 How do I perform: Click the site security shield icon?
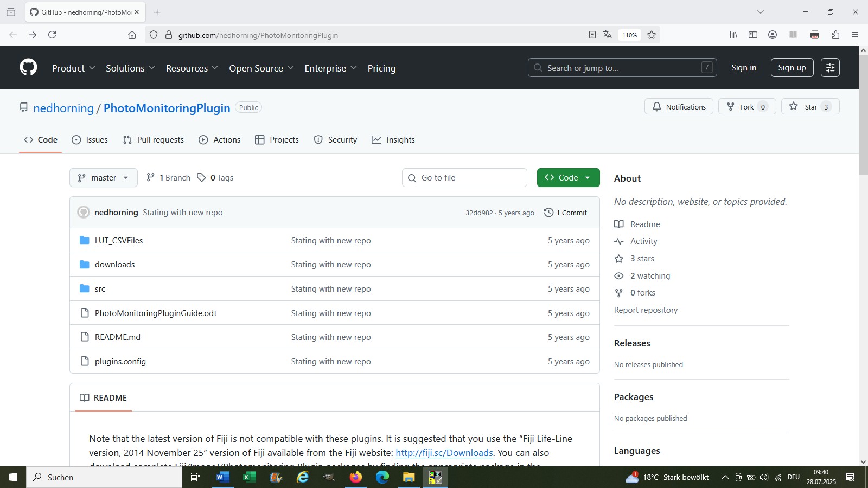click(154, 35)
